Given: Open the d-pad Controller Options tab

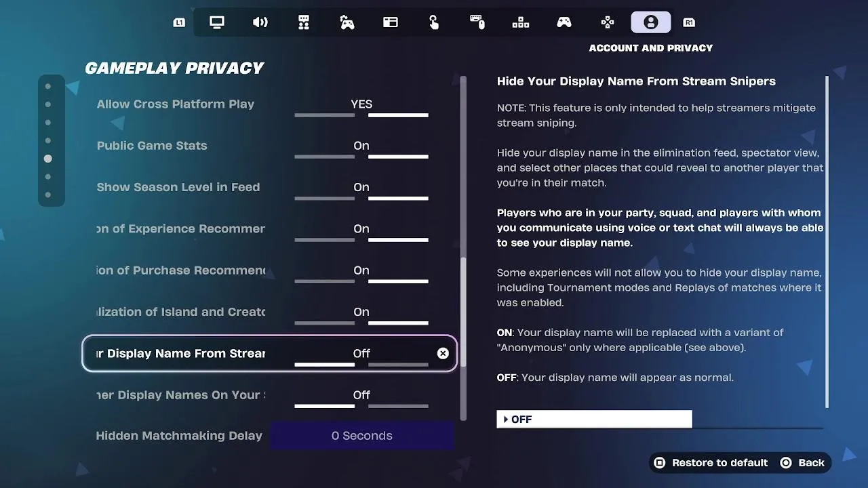Looking at the screenshot, I should 608,22.
